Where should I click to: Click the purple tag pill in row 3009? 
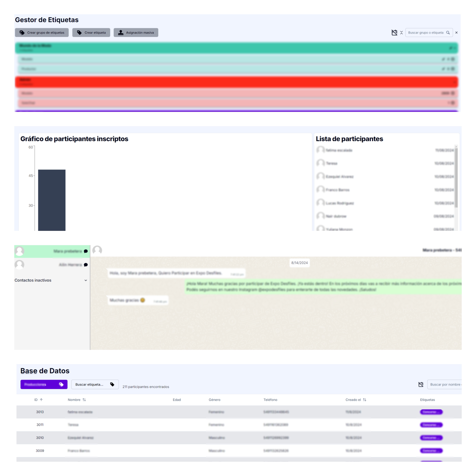[x=431, y=451]
